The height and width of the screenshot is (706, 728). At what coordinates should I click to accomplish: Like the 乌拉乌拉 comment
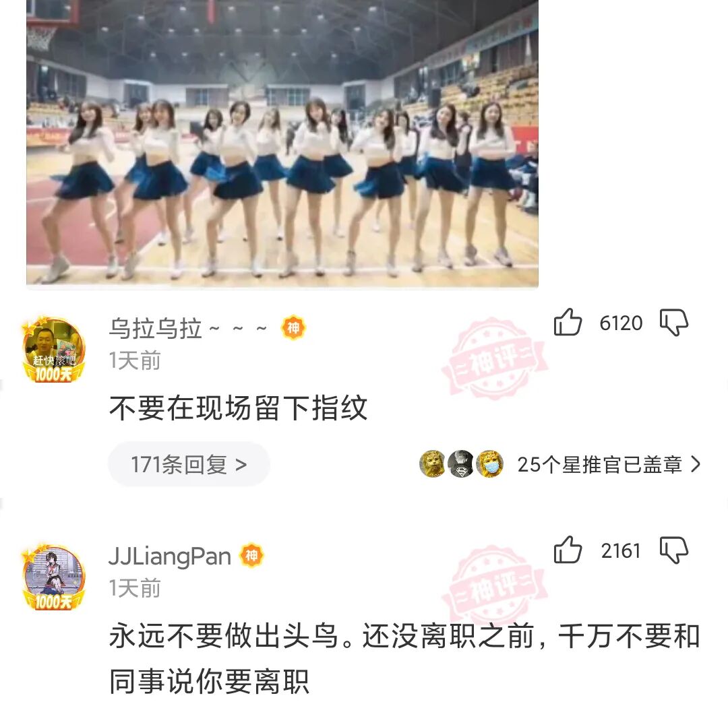coord(568,322)
